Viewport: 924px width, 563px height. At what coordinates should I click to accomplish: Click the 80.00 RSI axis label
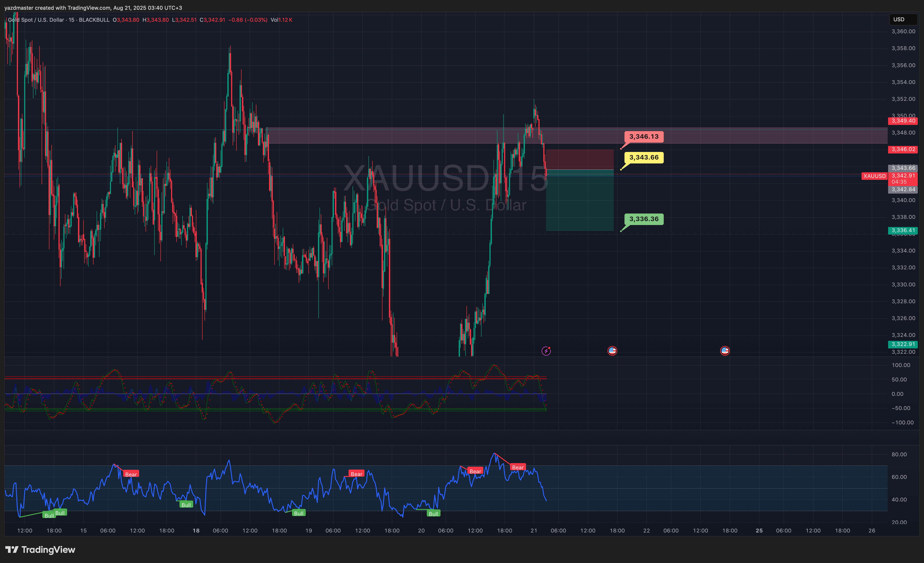click(899, 454)
